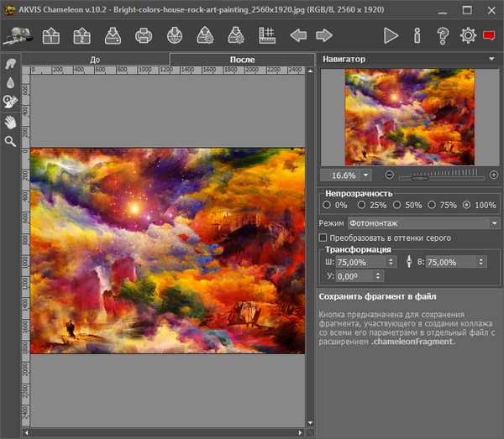The height and width of the screenshot is (439, 504).
Task: Open the Preferences gear icon
Action: click(468, 35)
